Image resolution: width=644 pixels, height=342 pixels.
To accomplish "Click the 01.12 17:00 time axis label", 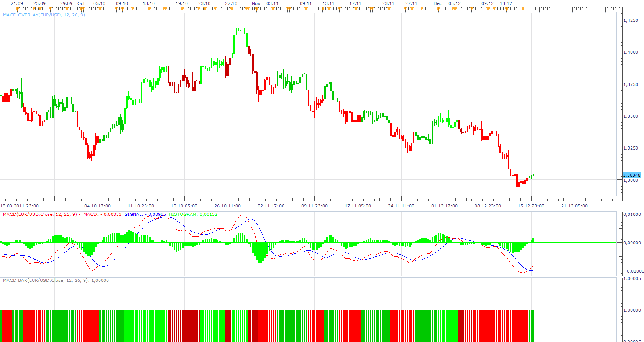I will [x=444, y=206].
